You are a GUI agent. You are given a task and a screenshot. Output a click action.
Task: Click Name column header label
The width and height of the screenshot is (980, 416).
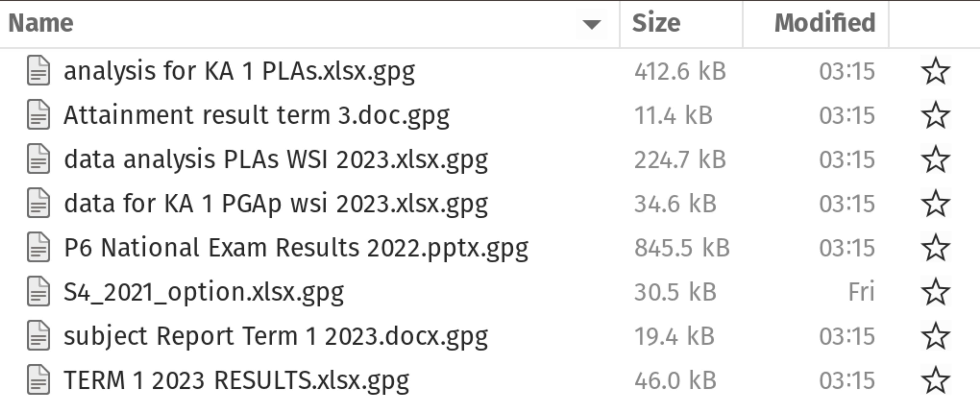tap(41, 24)
